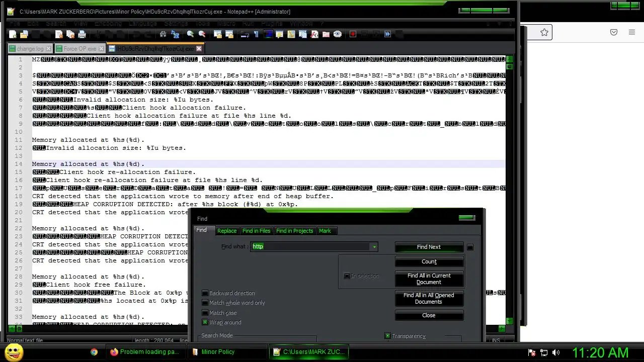Click the Zoom Out toolbar icon

[202, 34]
